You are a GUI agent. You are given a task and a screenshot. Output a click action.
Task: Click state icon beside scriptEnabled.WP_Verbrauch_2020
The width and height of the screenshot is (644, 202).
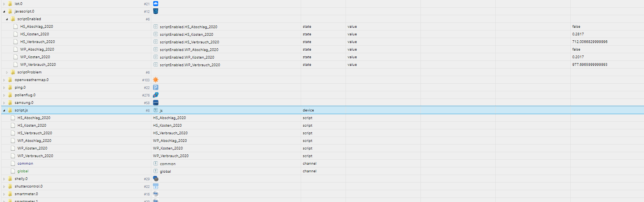[155, 65]
